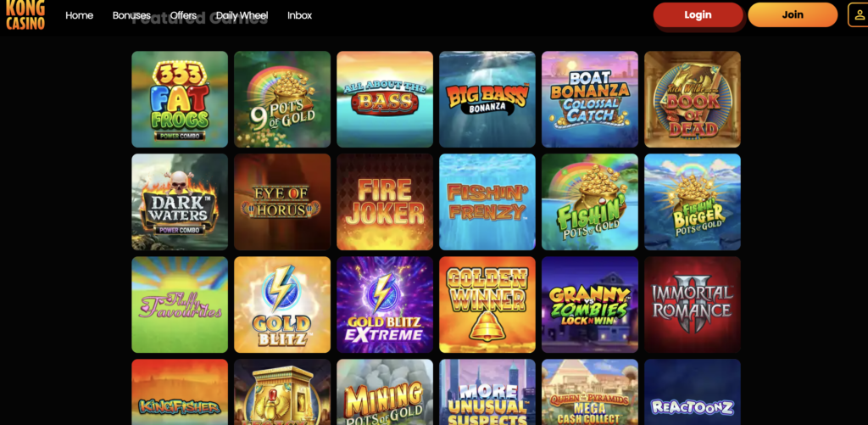Open the Daily Wheel page
This screenshot has width=868, height=425.
point(242,15)
